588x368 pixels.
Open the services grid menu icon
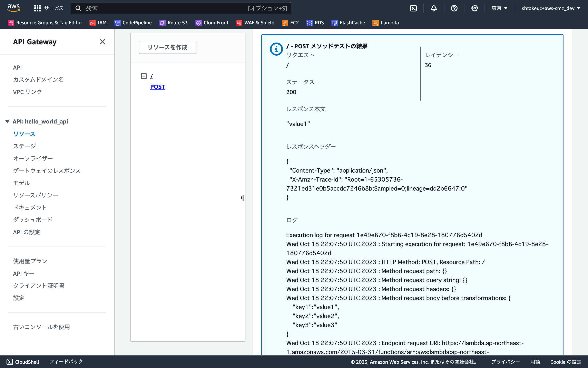(37, 8)
